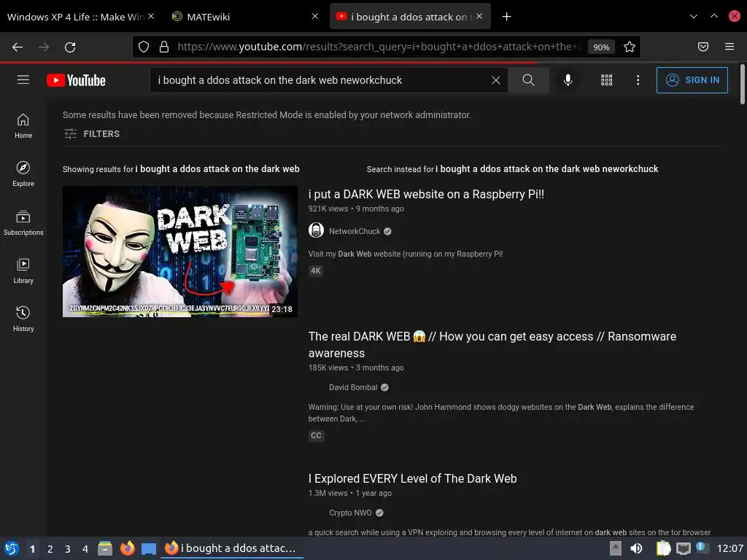Open the tracking protection shield icon
Image resolution: width=747 pixels, height=560 pixels.
click(x=144, y=47)
